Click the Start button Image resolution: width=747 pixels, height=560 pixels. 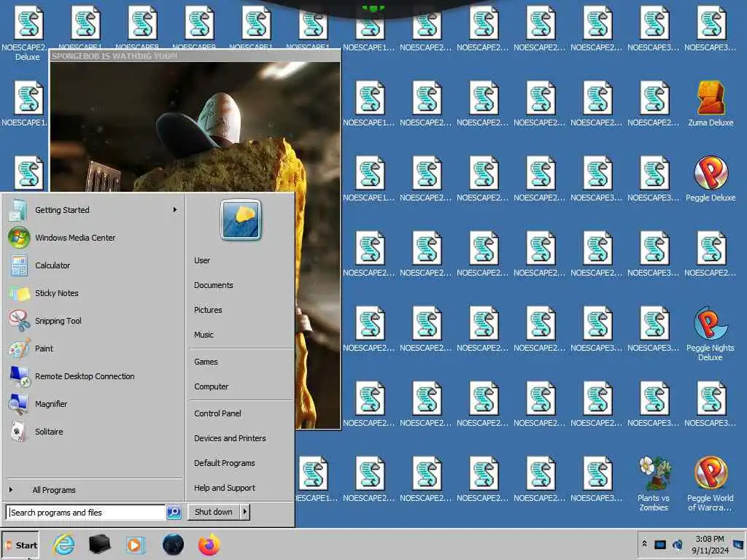pyautogui.click(x=20, y=545)
